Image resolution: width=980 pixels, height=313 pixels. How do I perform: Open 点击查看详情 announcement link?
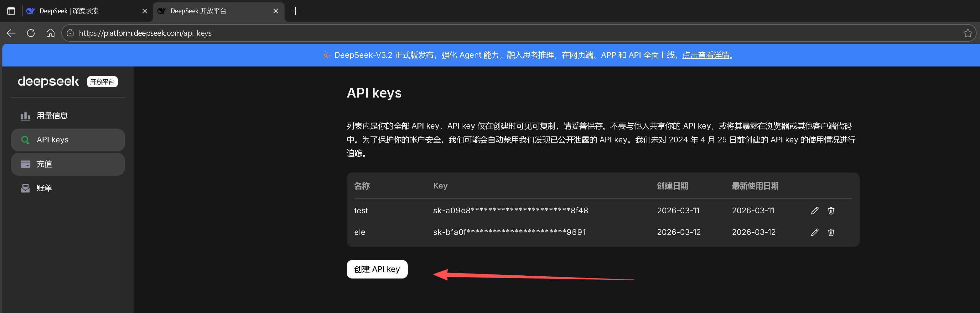[706, 55]
